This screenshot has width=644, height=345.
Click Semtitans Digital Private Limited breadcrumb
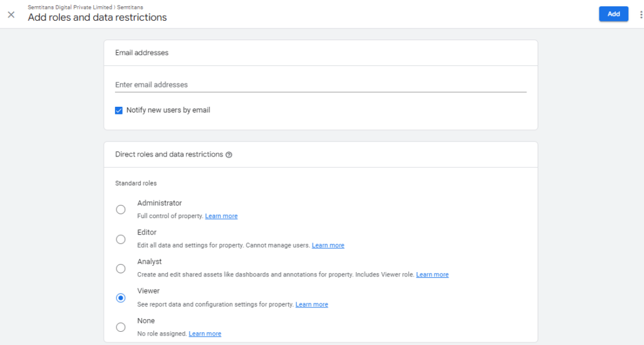pyautogui.click(x=70, y=8)
